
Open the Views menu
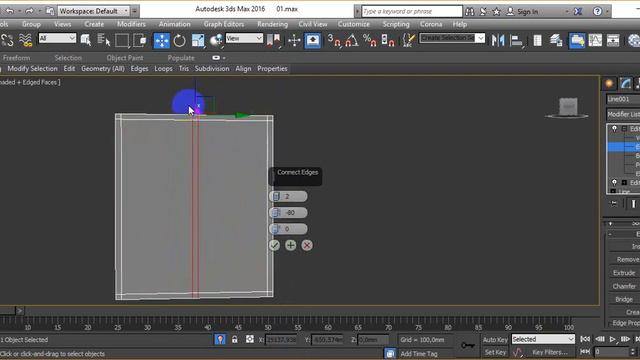(x=62, y=24)
